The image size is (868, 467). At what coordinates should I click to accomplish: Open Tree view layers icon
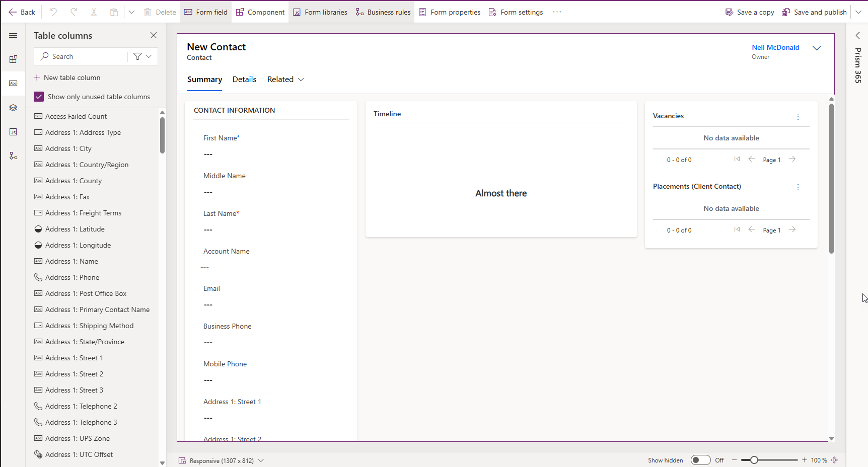(x=13, y=108)
